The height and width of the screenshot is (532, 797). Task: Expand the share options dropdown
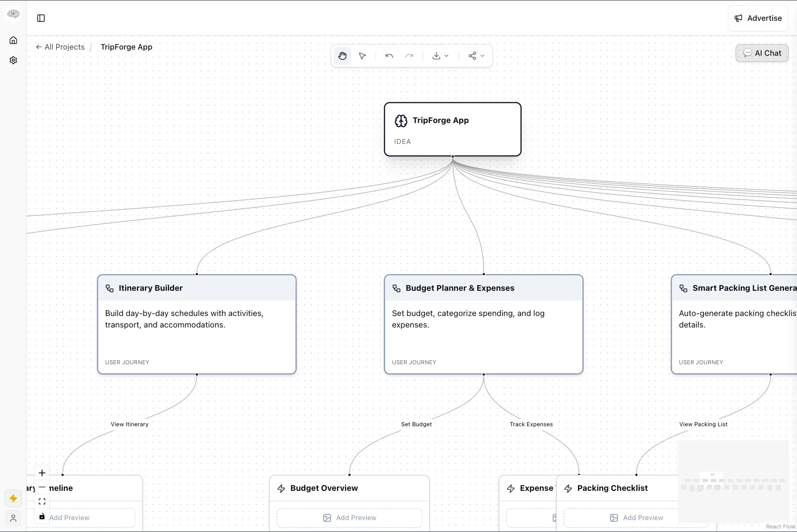[476, 56]
